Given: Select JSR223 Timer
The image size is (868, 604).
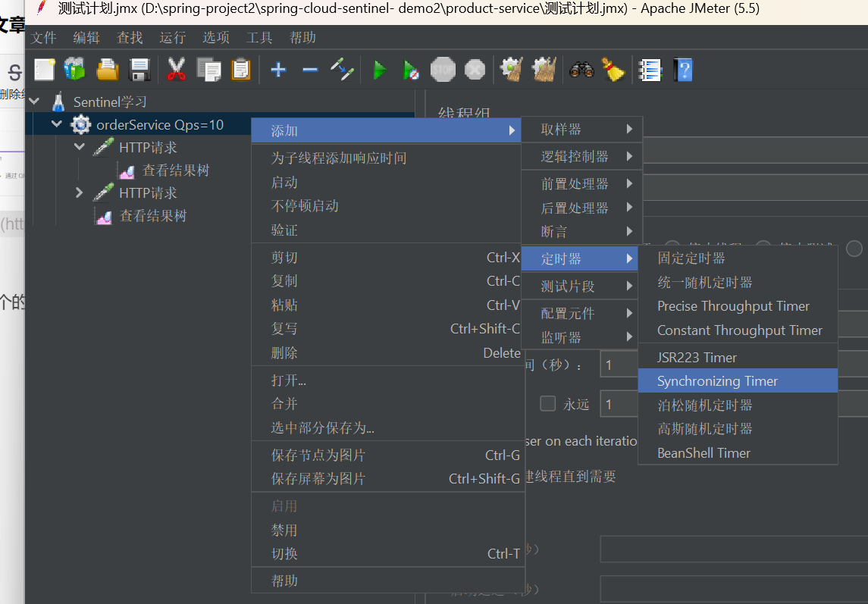Looking at the screenshot, I should coord(738,358).
